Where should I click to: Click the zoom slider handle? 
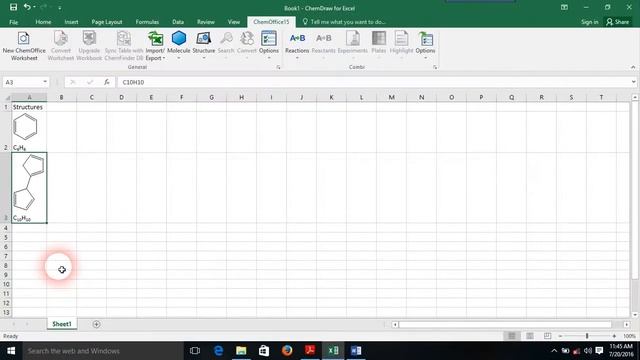point(587,336)
